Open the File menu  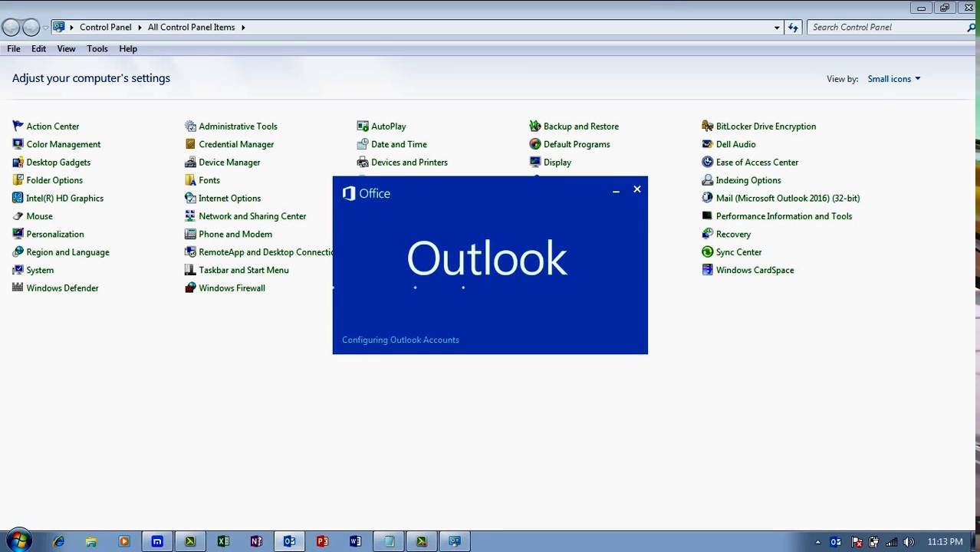click(x=14, y=48)
